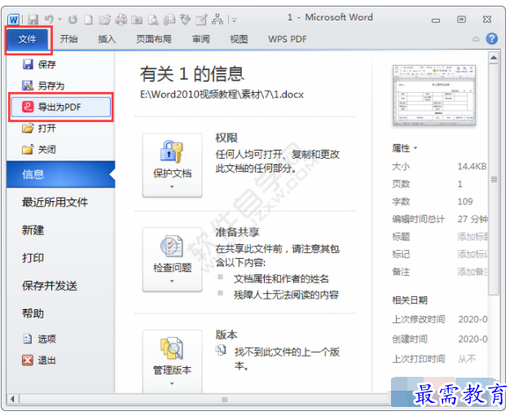Click 文档属性和作者的姓名 list item

281,279
